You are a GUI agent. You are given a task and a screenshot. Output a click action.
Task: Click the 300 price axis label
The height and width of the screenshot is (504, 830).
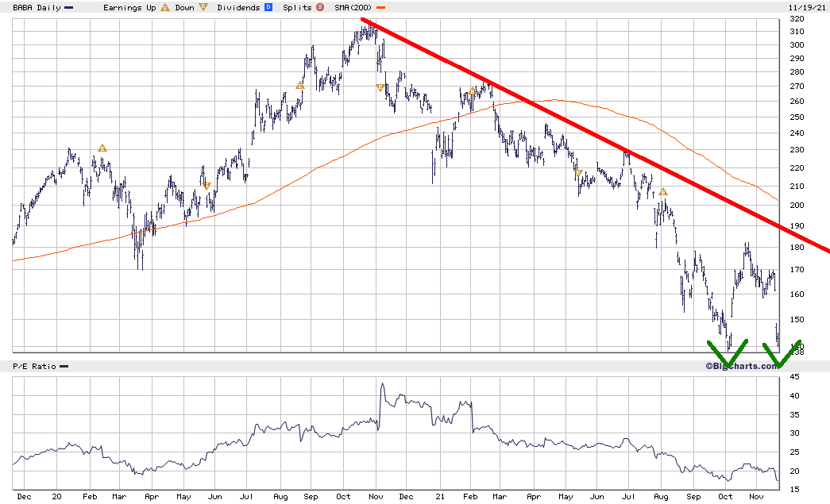pyautogui.click(x=797, y=45)
